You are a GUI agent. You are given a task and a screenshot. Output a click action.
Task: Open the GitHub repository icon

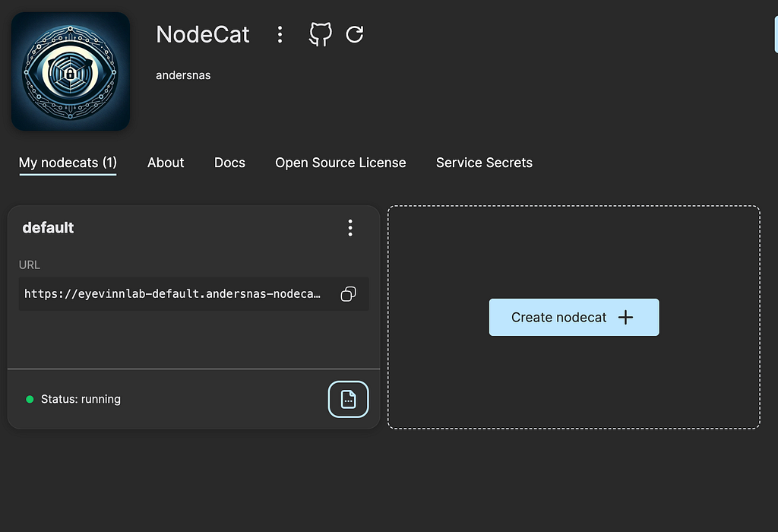click(x=320, y=34)
